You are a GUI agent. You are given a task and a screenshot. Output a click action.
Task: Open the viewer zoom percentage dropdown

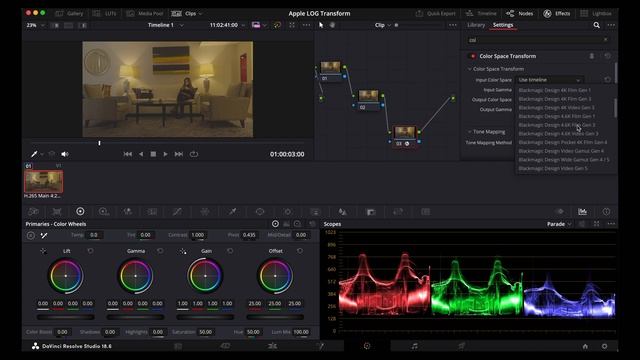(35, 25)
